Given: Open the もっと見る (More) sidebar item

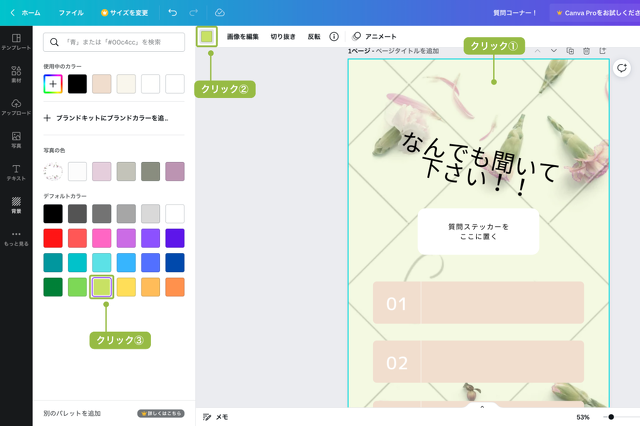Looking at the screenshot, I should pos(16,237).
